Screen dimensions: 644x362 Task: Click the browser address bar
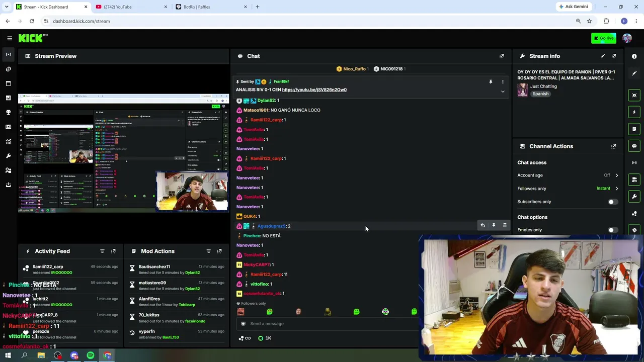pos(307,21)
